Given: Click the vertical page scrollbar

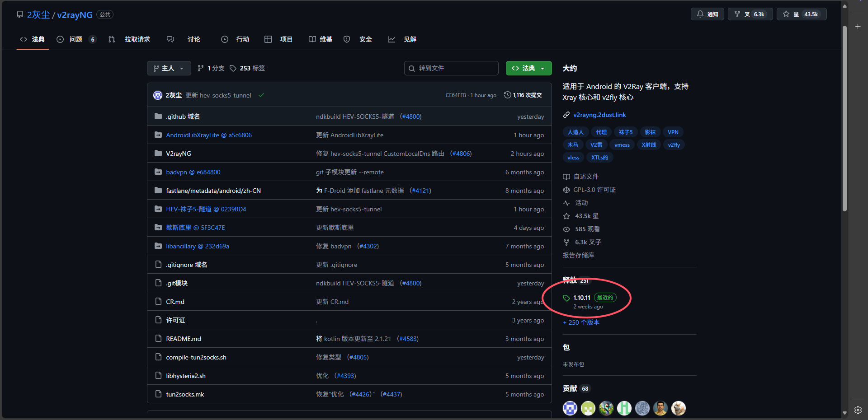Looking at the screenshot, I should coord(844,118).
